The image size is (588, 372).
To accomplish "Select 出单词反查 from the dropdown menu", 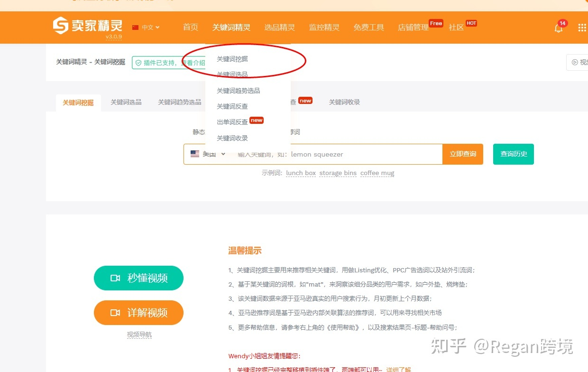I will click(232, 121).
